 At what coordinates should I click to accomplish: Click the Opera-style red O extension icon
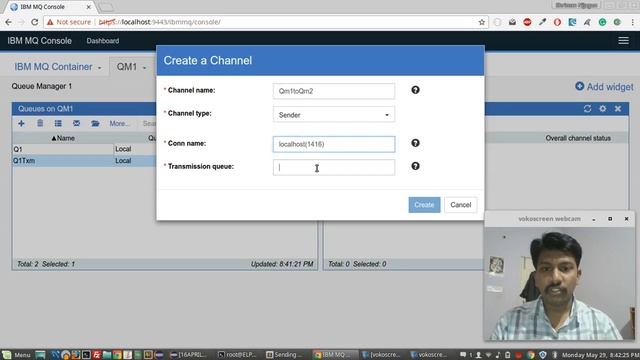click(557, 22)
